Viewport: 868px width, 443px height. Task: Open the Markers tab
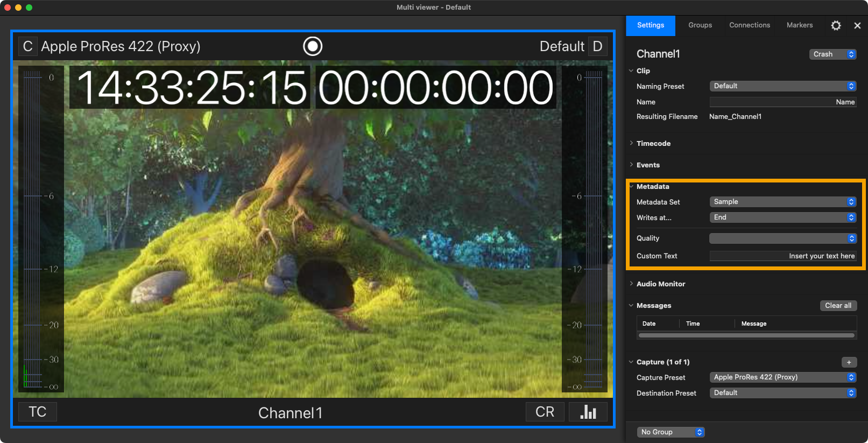coord(800,25)
